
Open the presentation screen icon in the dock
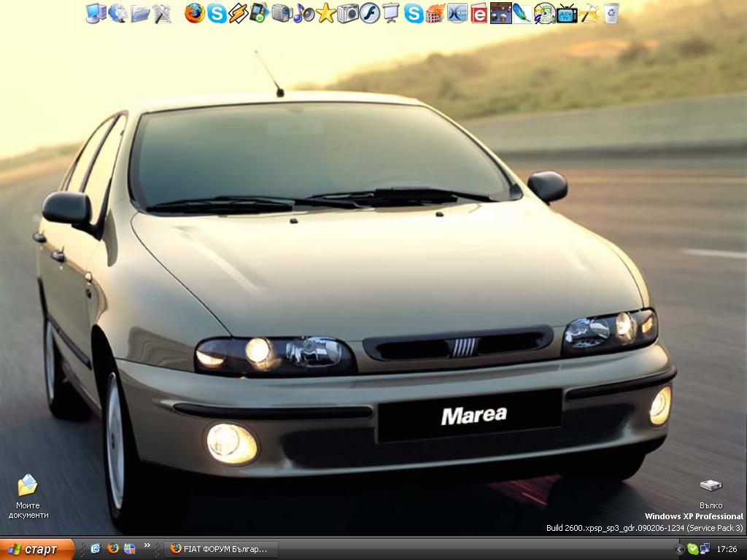click(391, 13)
